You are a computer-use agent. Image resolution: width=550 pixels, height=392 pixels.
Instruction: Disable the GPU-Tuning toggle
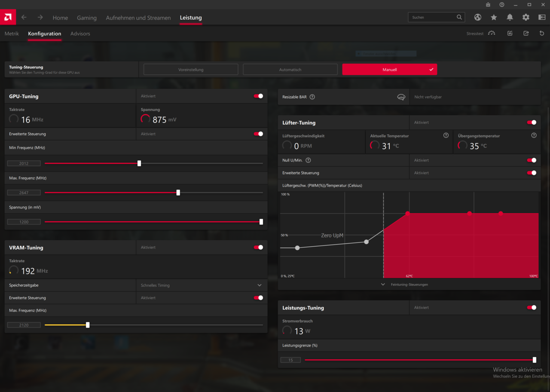click(258, 96)
